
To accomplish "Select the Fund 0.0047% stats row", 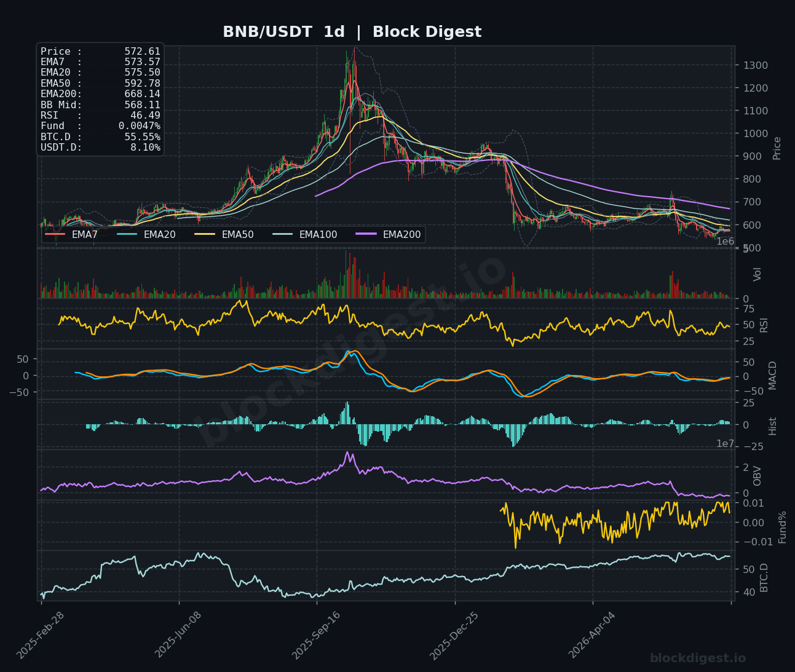I will (100, 126).
